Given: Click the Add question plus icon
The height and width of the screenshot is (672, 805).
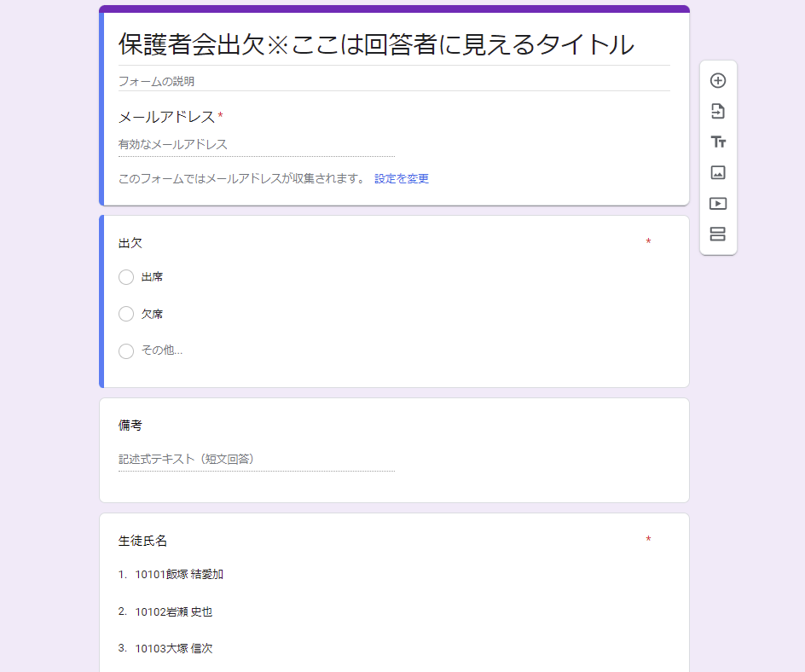Looking at the screenshot, I should (718, 81).
